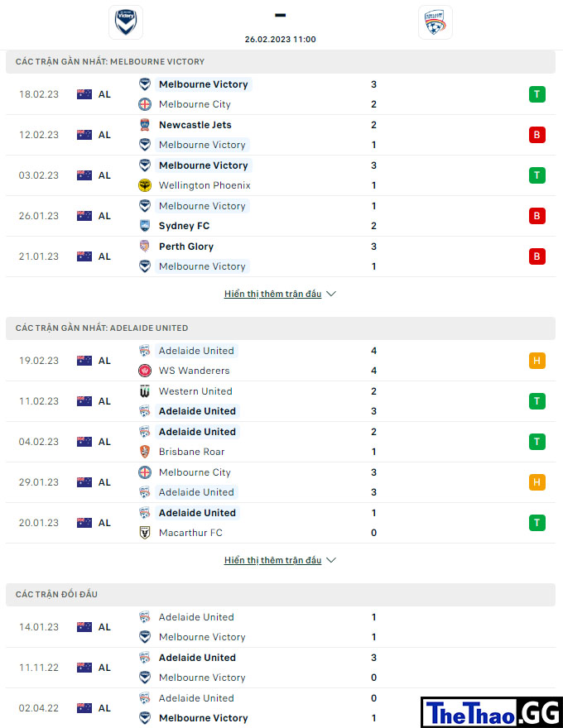Click Sydney FC team logo
563x728 pixels.
click(x=145, y=226)
